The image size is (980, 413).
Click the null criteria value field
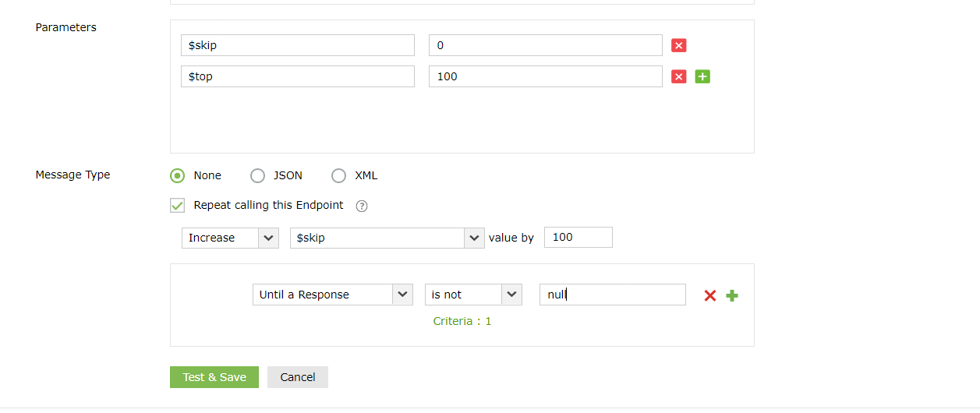[612, 295]
